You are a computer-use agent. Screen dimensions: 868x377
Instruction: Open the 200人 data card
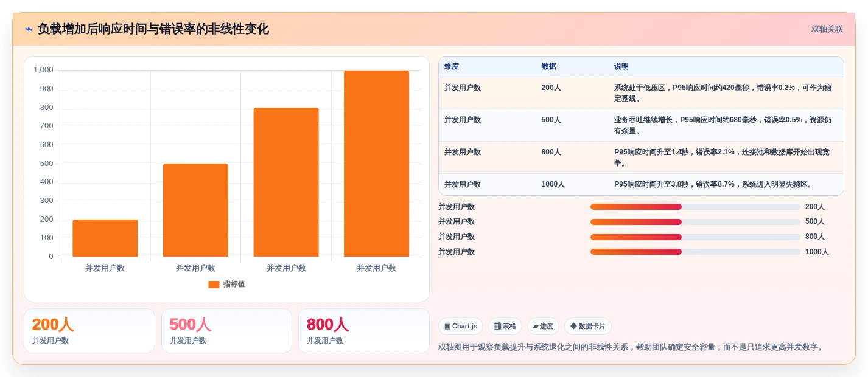point(89,331)
